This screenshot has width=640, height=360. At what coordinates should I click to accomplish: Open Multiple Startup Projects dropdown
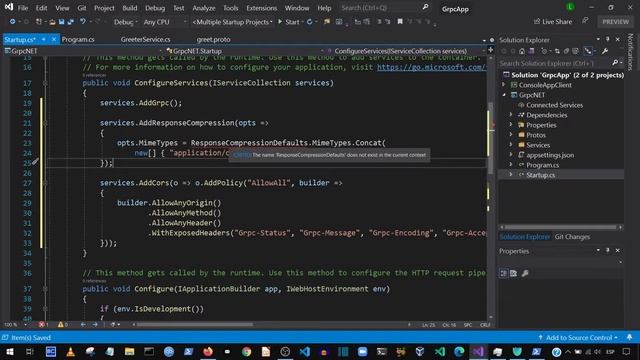(232, 22)
